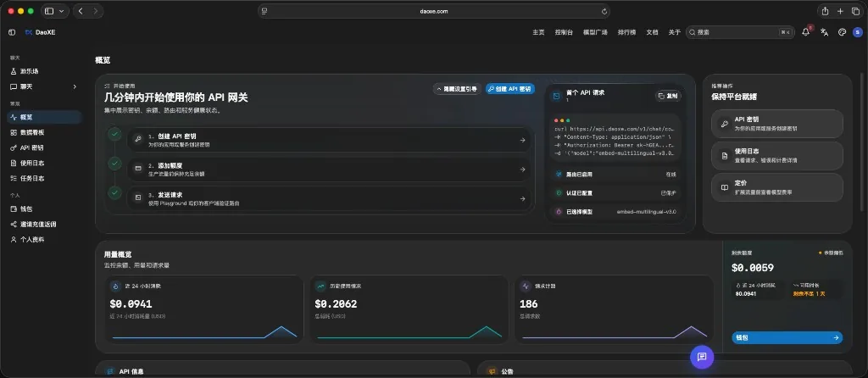Click the 首个 API 请求 header icon
868x378 pixels.
(x=556, y=96)
